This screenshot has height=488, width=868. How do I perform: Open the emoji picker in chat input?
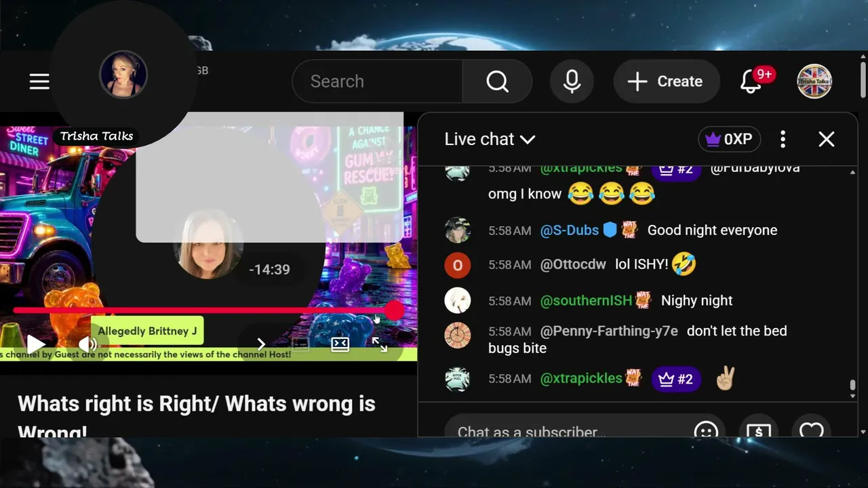pos(706,431)
